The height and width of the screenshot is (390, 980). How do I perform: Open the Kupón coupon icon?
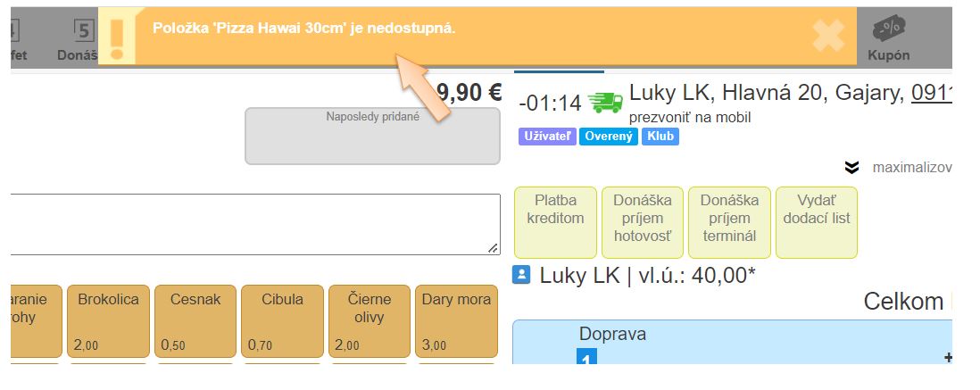tap(888, 31)
